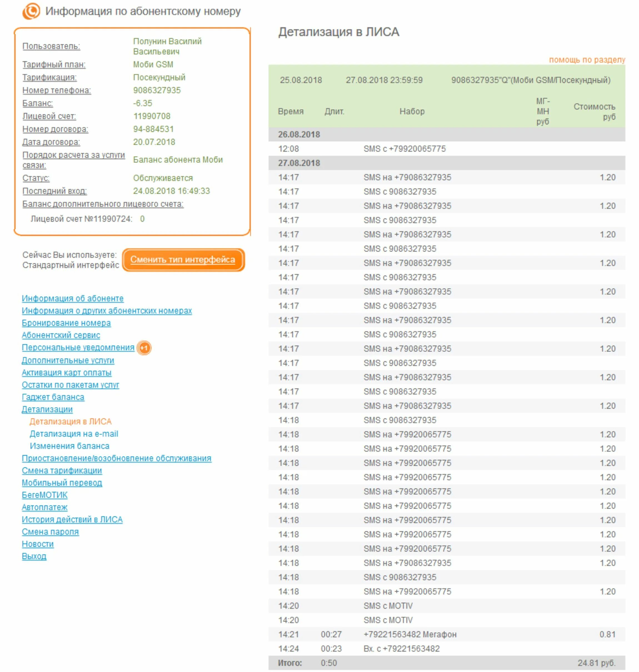Click 'Баланс:' label in info panel
Viewport: 639px width, 672px height.
(x=38, y=104)
